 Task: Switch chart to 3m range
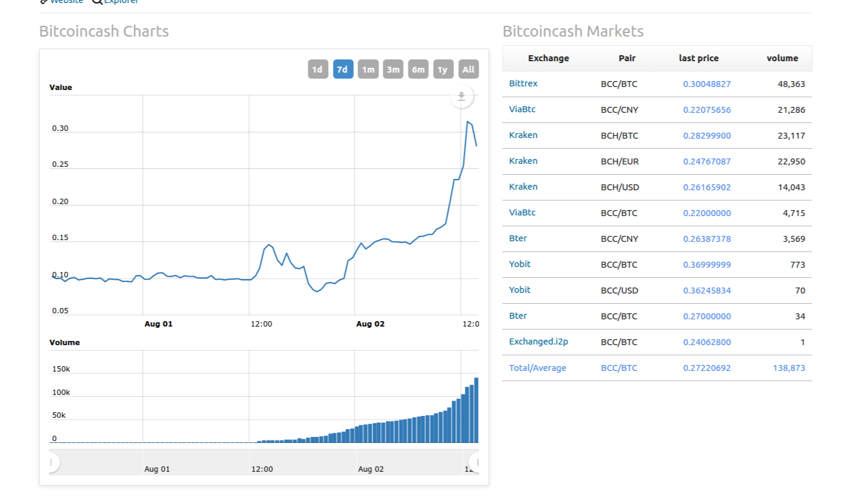point(393,69)
